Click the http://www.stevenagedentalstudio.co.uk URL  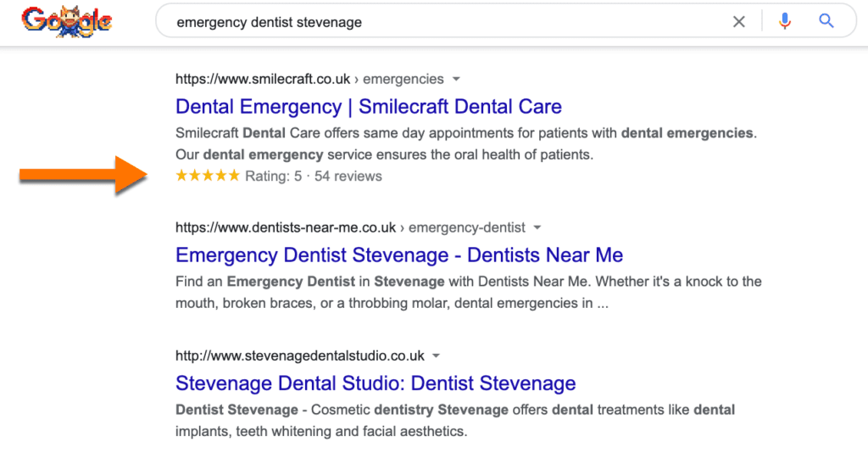[300, 355]
